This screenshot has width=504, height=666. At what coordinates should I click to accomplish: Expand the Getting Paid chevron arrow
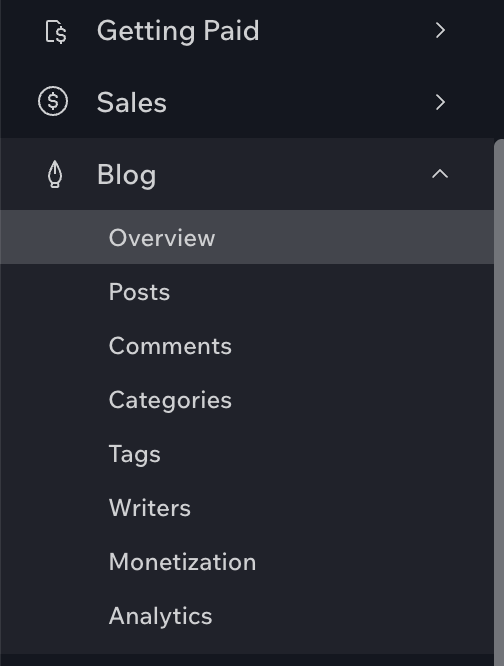pos(440,31)
